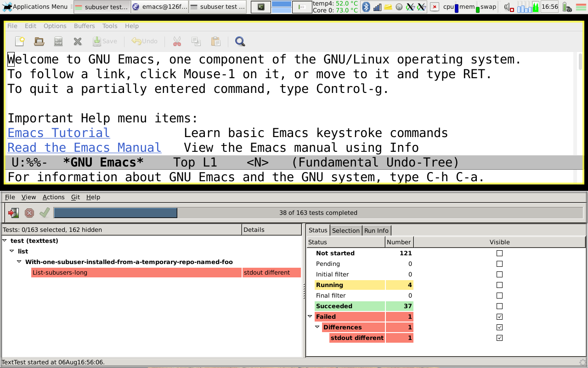Click the Undo button in Emacs toolbar
588x368 pixels.
[x=144, y=41]
